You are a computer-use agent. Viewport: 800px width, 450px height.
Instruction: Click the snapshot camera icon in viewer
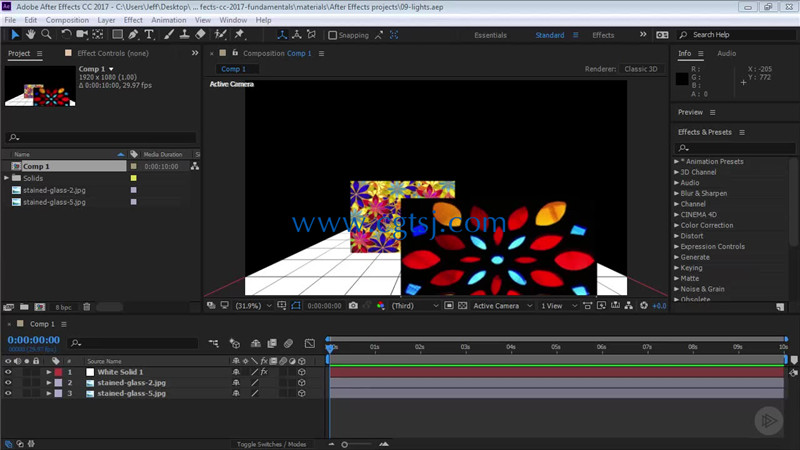pos(353,306)
